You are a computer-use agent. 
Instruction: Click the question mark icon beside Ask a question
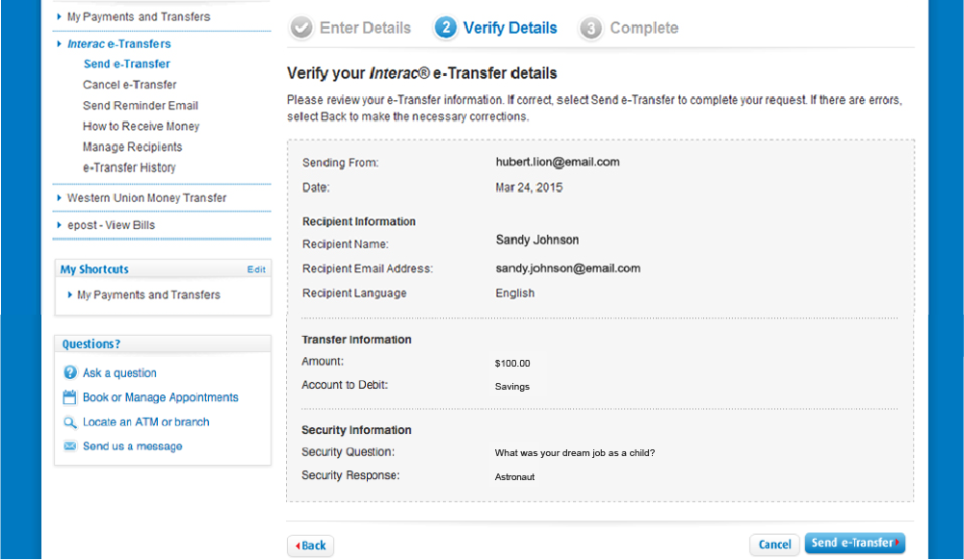coord(70,373)
